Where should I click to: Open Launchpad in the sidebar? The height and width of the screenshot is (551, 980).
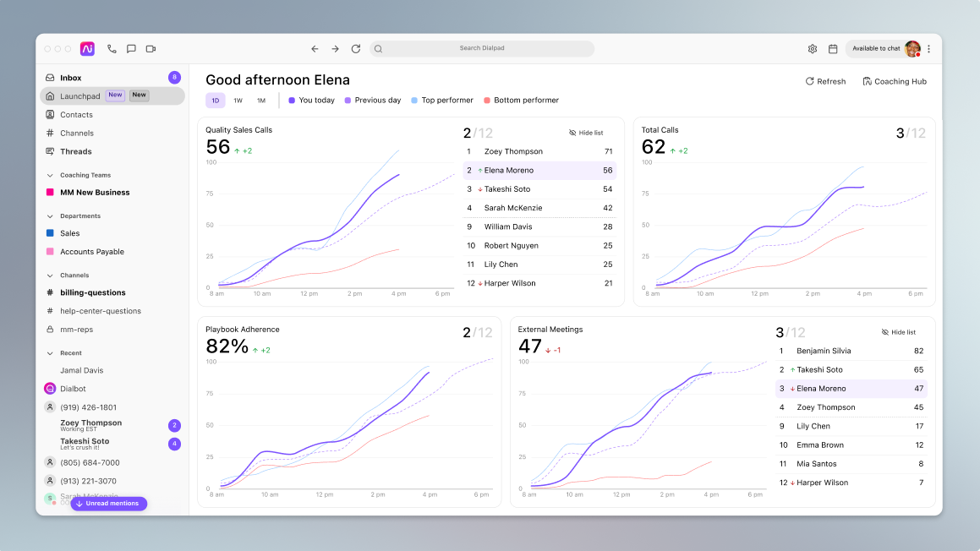[112, 95]
